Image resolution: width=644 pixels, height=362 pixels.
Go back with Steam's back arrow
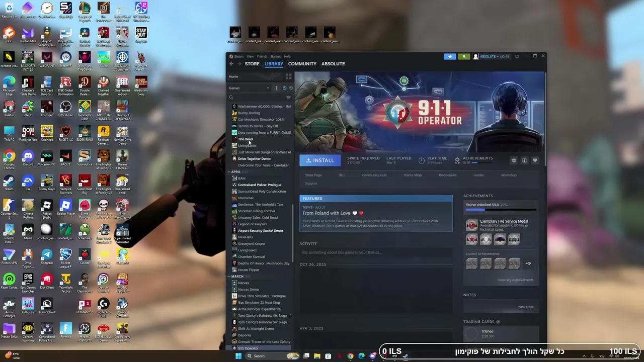tap(231, 64)
